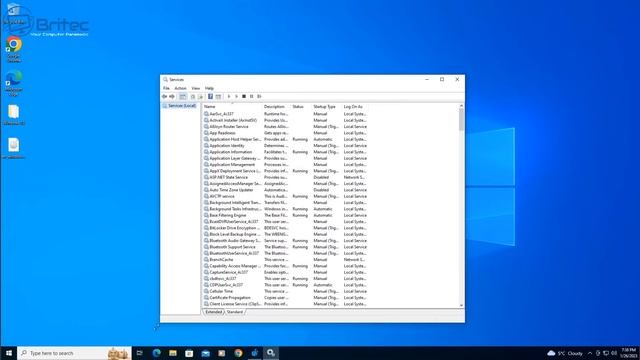Switch to the Extended tab

tap(213, 312)
